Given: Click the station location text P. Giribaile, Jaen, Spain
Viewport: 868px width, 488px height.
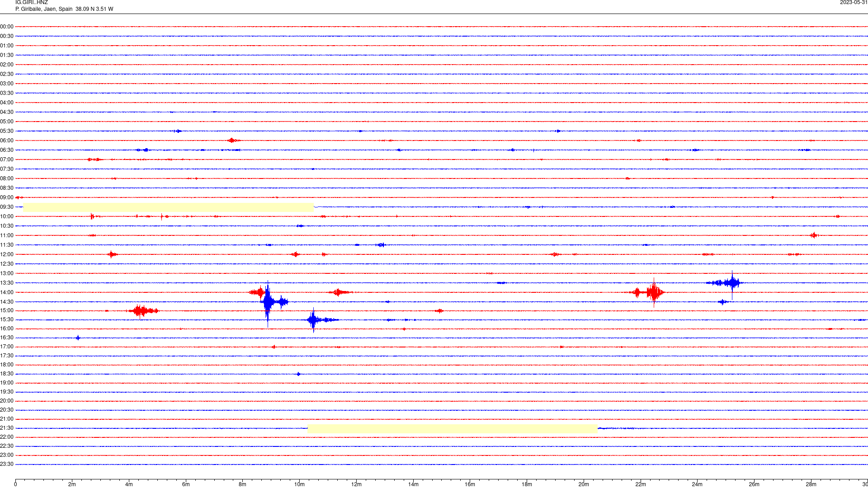Looking at the screenshot, I should click(x=44, y=9).
